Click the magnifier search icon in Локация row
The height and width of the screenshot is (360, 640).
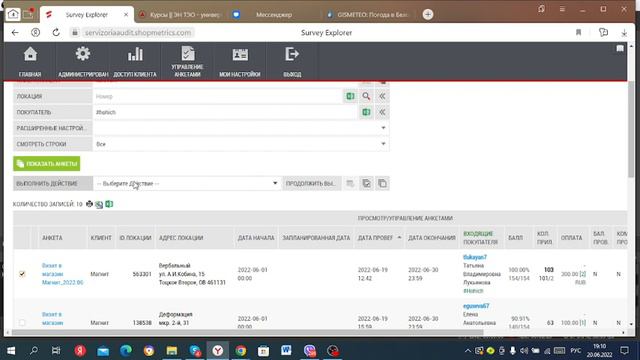pyautogui.click(x=366, y=96)
